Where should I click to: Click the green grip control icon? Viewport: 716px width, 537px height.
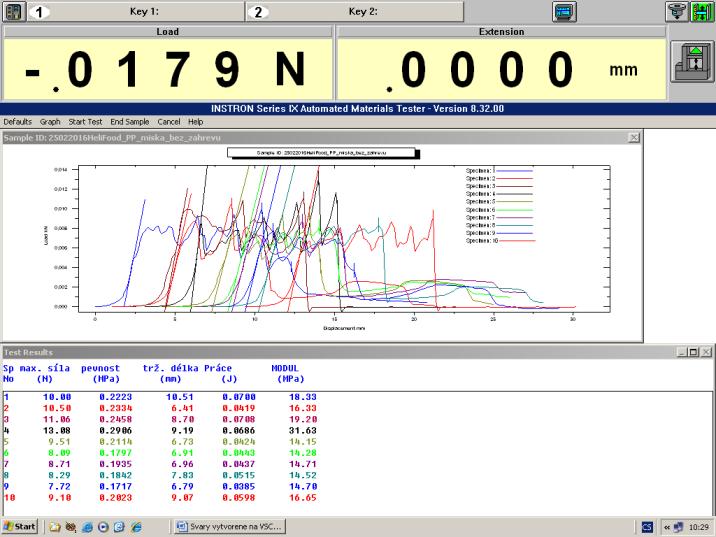pos(702,11)
